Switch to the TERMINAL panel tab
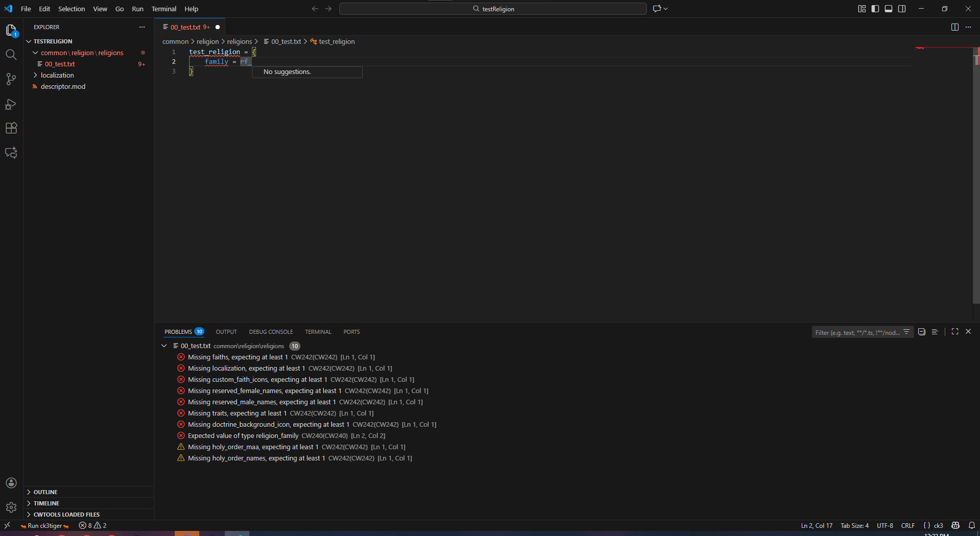Viewport: 980px width, 536px height. pos(318,332)
